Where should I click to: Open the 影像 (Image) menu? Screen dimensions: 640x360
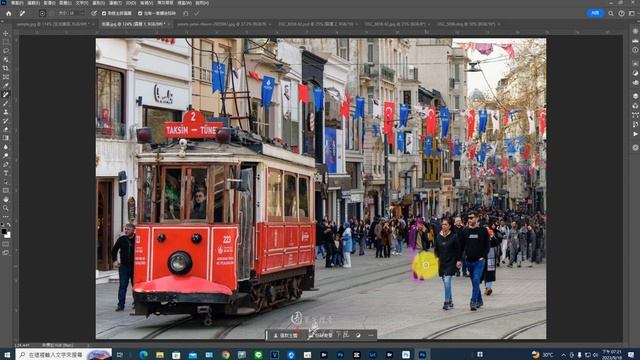(x=49, y=3)
